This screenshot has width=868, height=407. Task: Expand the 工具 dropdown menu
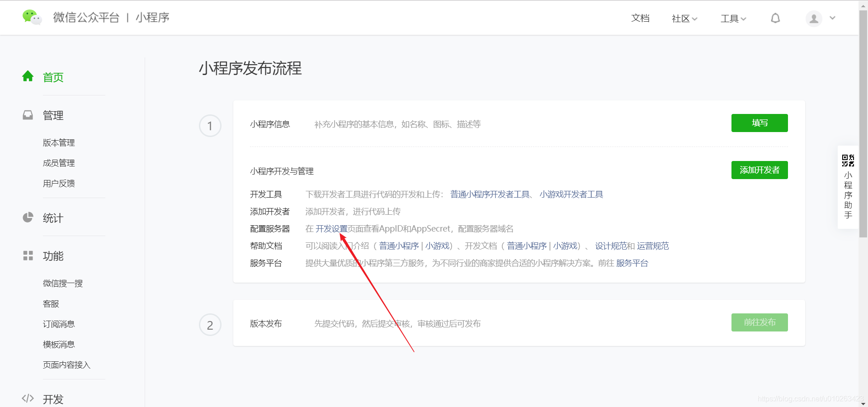tap(732, 19)
